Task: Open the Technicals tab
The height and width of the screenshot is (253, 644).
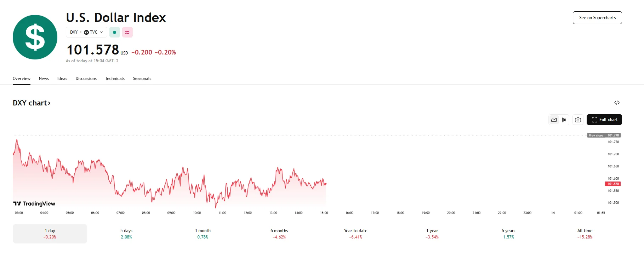Action: pyautogui.click(x=115, y=79)
